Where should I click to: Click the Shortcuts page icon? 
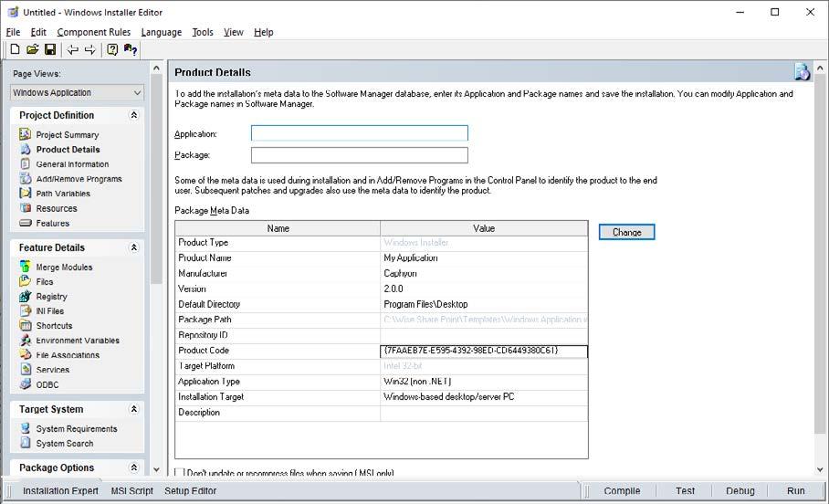(x=25, y=325)
